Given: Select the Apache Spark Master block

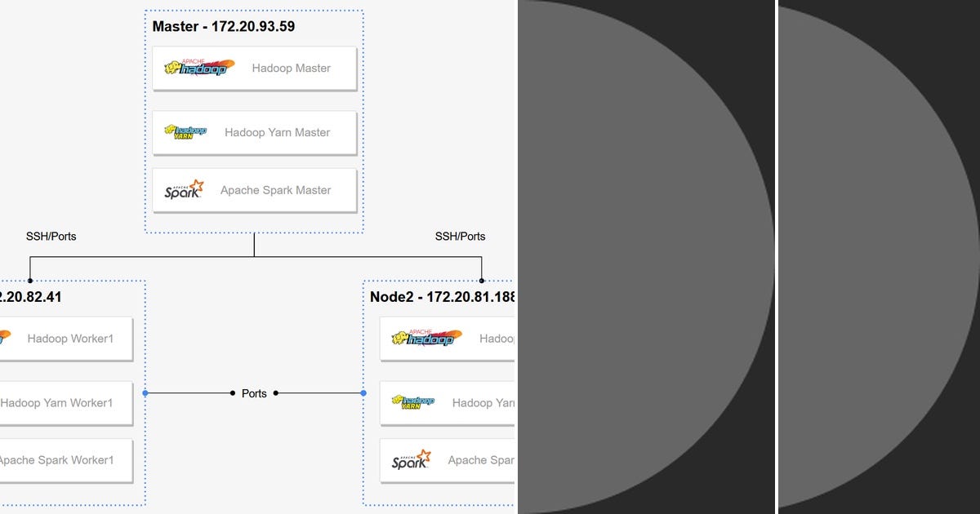Looking at the screenshot, I should [254, 189].
